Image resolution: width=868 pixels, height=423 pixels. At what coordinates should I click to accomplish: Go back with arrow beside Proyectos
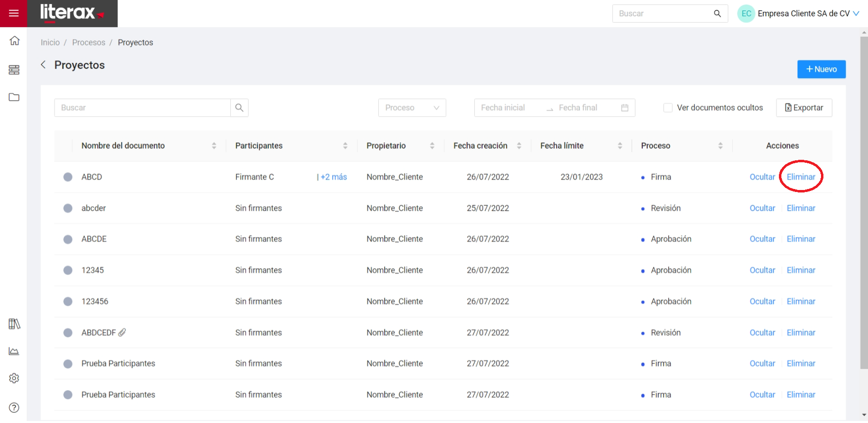44,65
